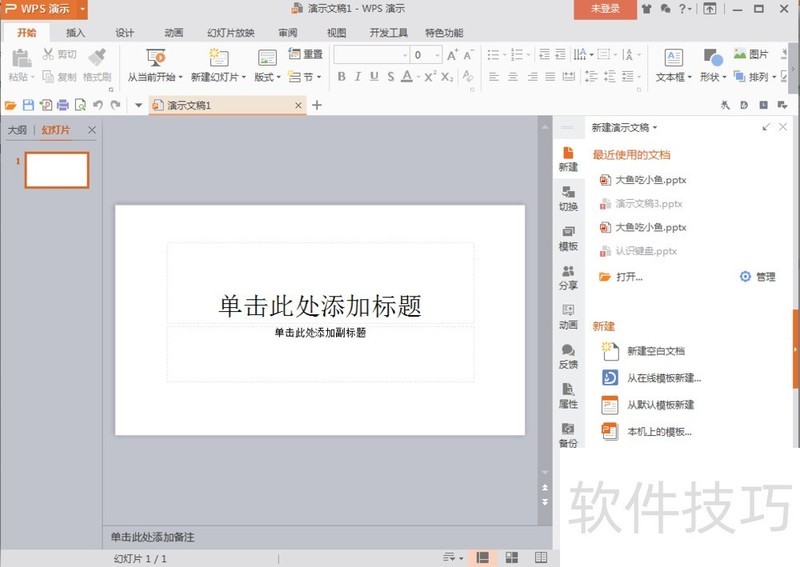This screenshot has height=567, width=800.
Task: Switch to slide sorter view icon
Action: [x=511, y=557]
